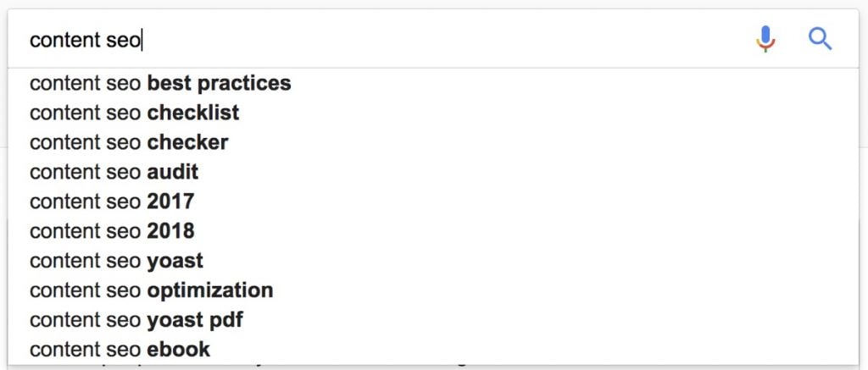Choose autocomplete entry "content seo 2017"
This screenshot has width=868, height=370.
tap(111, 202)
